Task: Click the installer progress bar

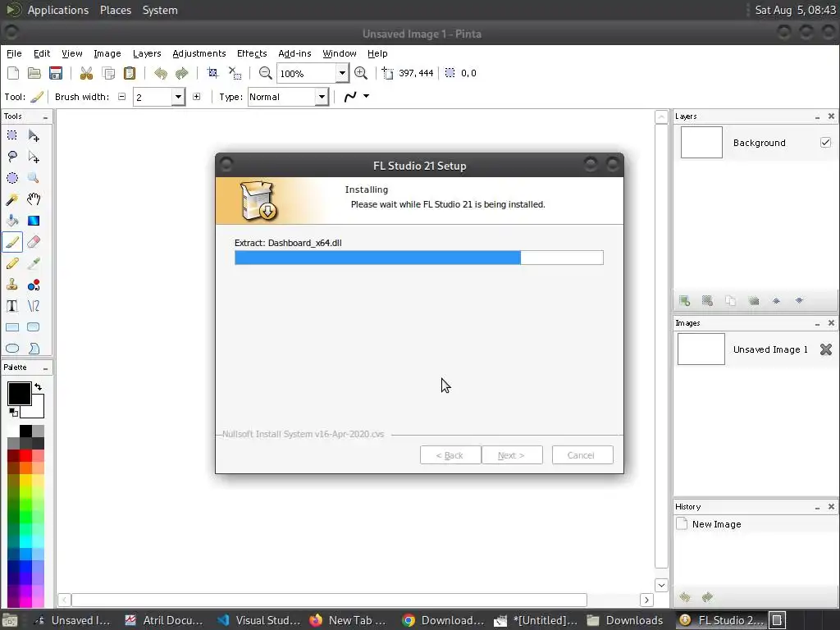Action: pos(419,258)
